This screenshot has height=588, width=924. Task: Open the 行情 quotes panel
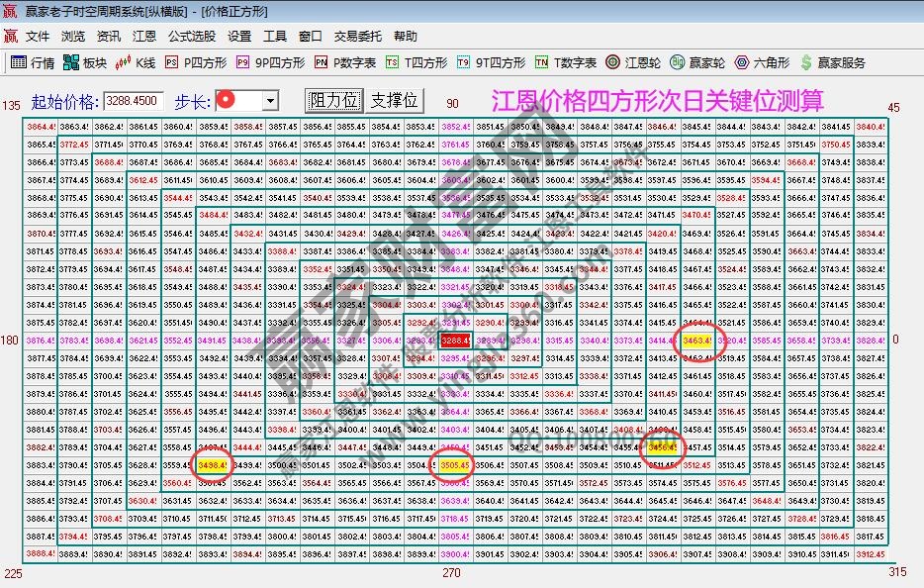32,61
